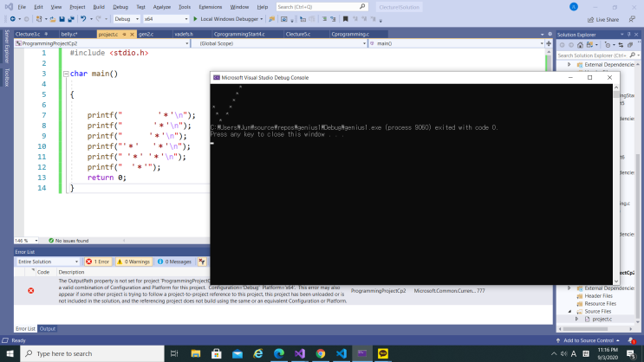Click the filter icon in Error List toolbar
The width and height of the screenshot is (644, 362).
(x=202, y=262)
